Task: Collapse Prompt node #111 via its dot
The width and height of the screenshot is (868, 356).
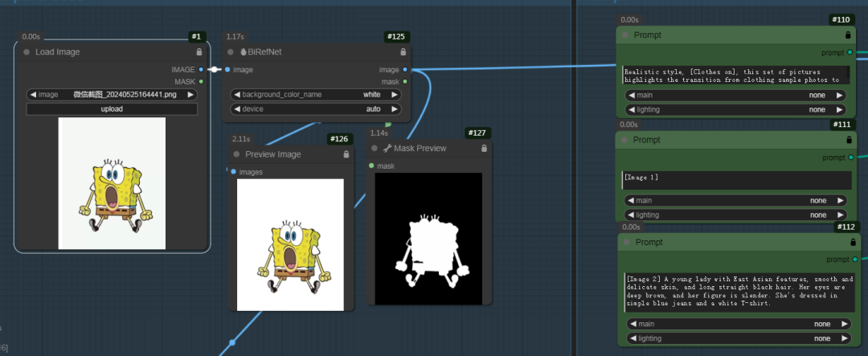Action: pos(624,140)
